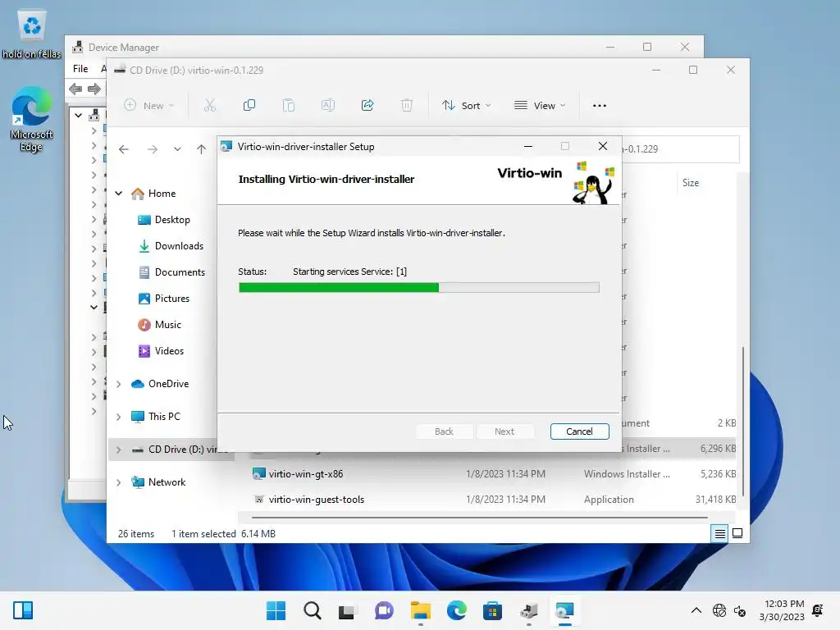The width and height of the screenshot is (840, 630).
Task: Select the virtio-win-gt-x86 file
Action: coord(493,474)
